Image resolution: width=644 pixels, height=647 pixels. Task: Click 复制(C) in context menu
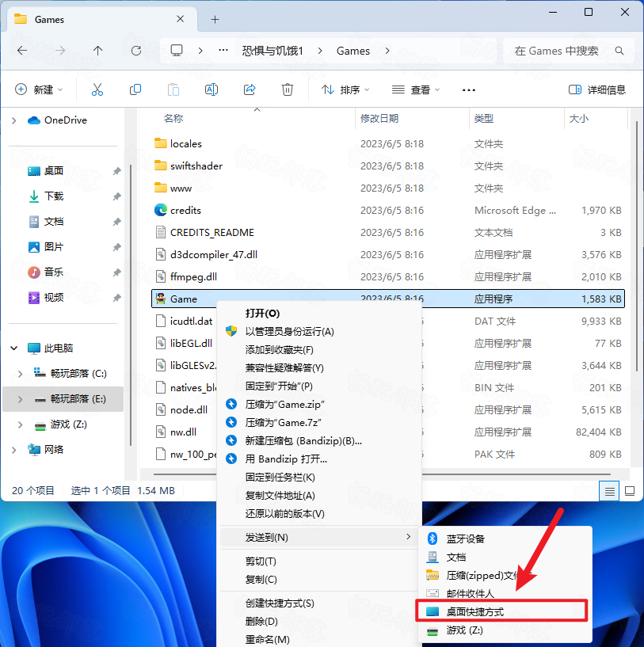(x=318, y=580)
